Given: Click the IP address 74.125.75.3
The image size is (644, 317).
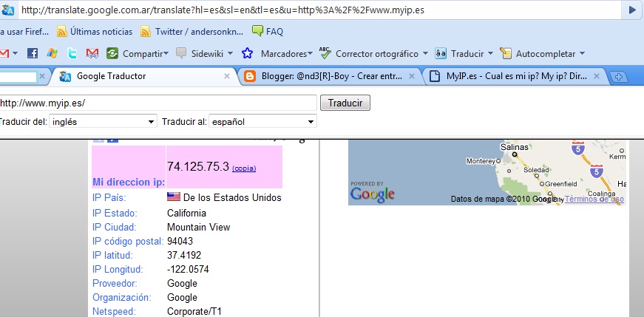Looking at the screenshot, I should (x=198, y=166).
